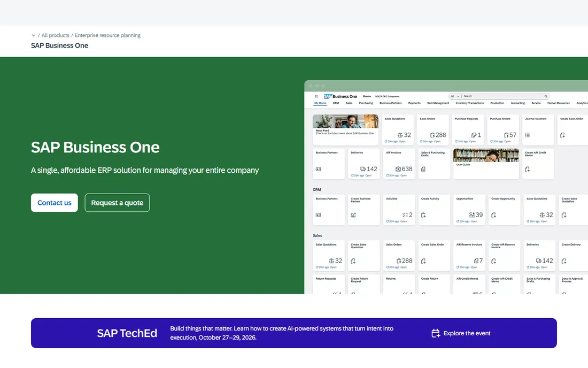Click refresh icon on Opportunities tile

(458, 221)
